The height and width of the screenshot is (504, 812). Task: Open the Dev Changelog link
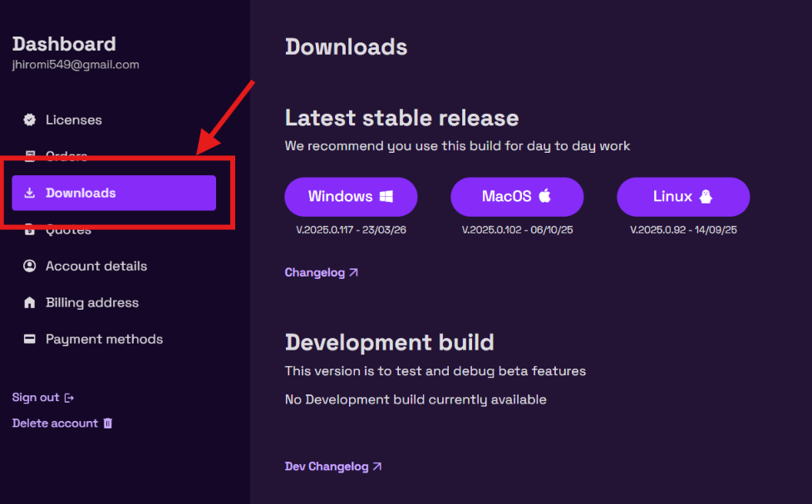point(333,467)
